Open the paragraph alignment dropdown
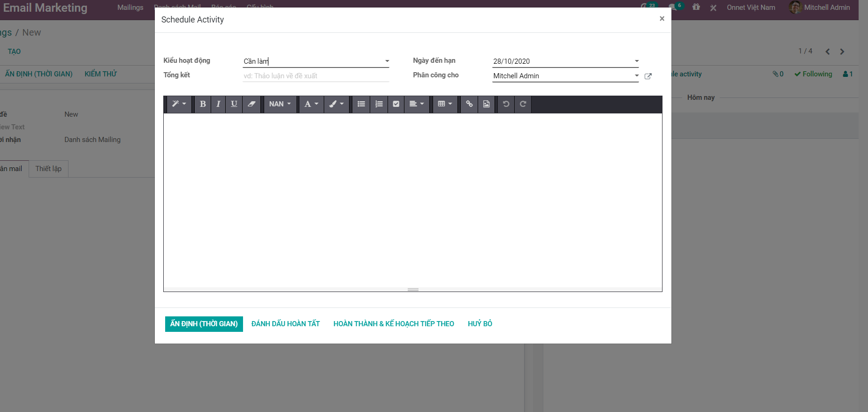 click(416, 104)
